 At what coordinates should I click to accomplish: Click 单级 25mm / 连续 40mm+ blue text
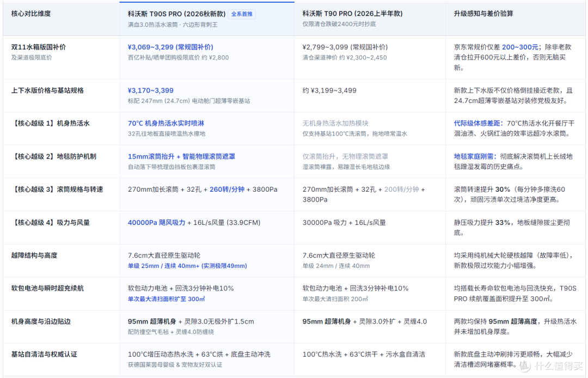point(187,266)
